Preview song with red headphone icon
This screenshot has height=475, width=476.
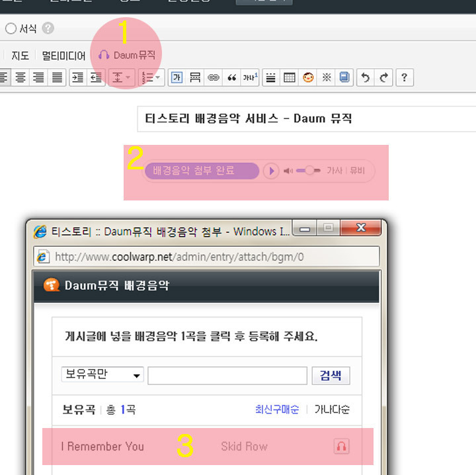point(341,446)
